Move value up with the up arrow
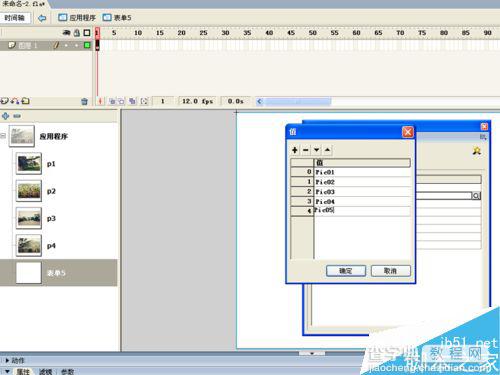The width and height of the screenshot is (500, 375). 327,150
